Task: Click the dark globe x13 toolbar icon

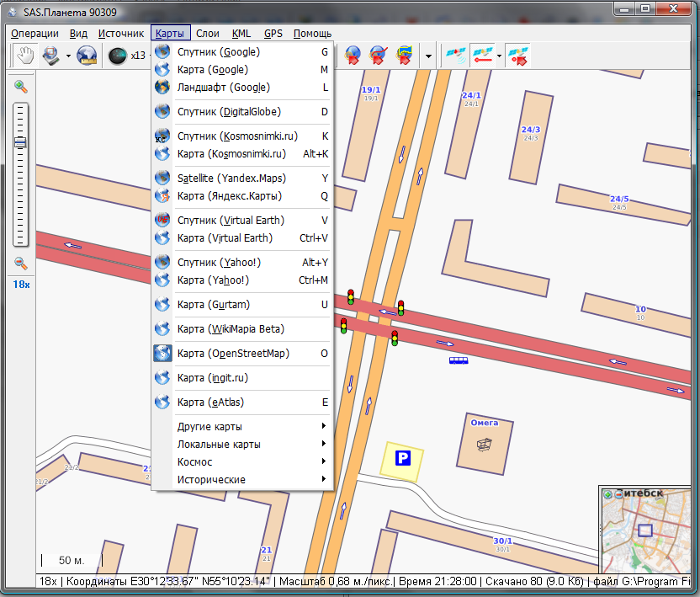Action: tap(118, 56)
